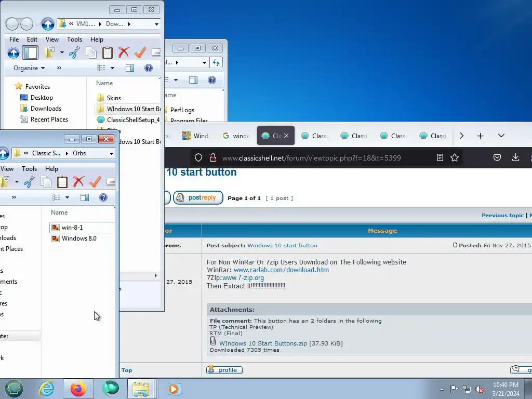532x399 pixels.
Task: Open the view options dropdown in Downloads window
Action: coord(112,68)
